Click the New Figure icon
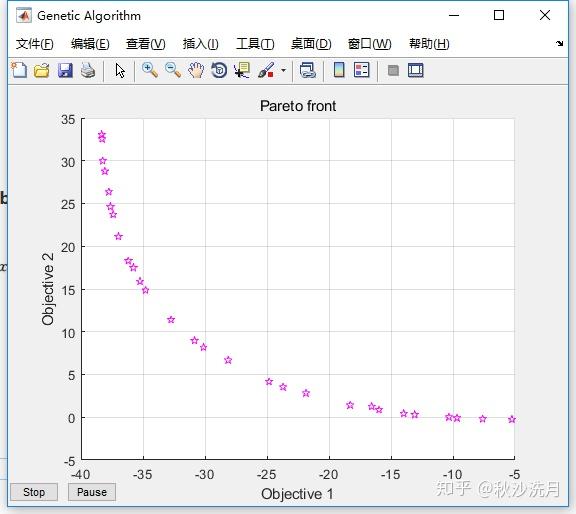 pyautogui.click(x=19, y=70)
